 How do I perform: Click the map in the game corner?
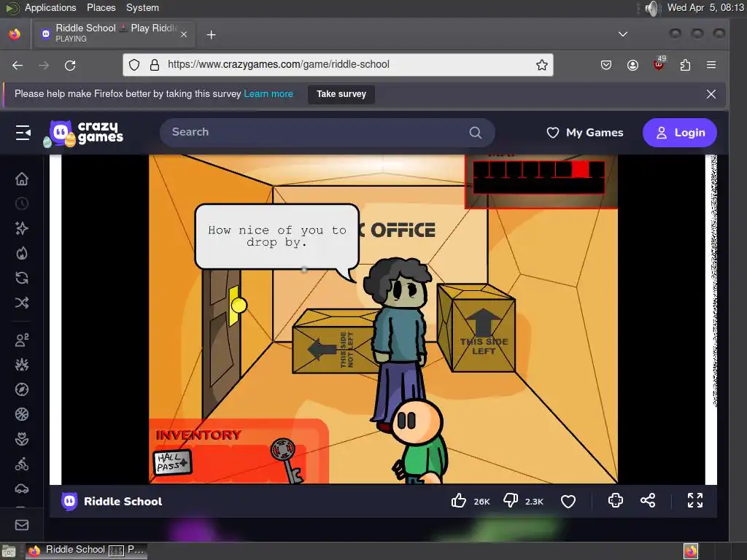(x=541, y=182)
